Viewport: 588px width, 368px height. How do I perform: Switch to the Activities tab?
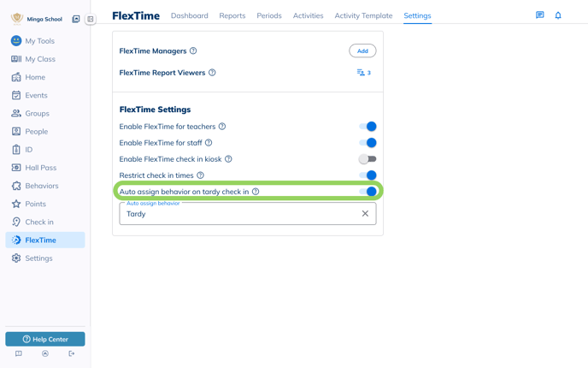click(308, 15)
